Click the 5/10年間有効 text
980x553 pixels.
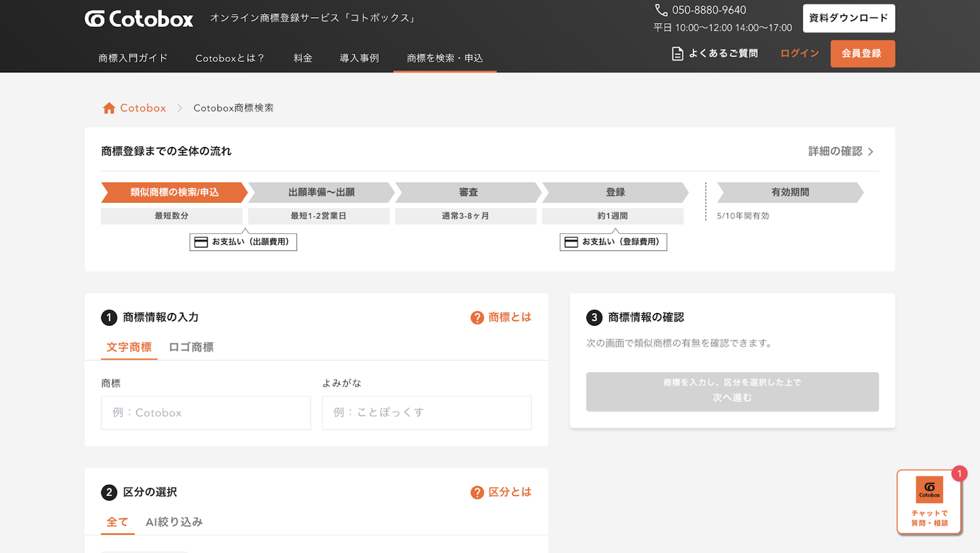pyautogui.click(x=743, y=216)
